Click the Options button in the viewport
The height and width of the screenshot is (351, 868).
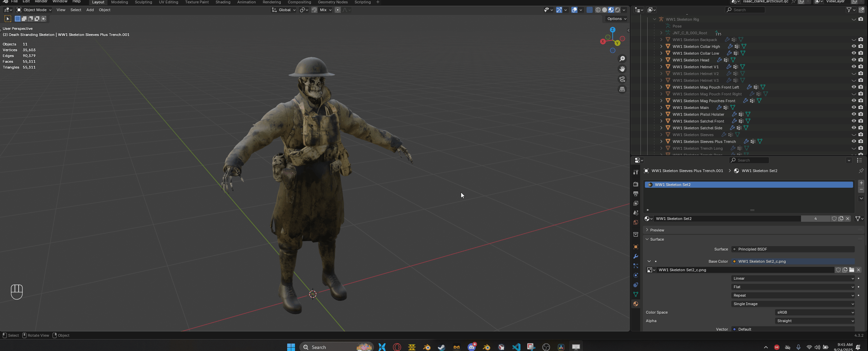pos(617,19)
